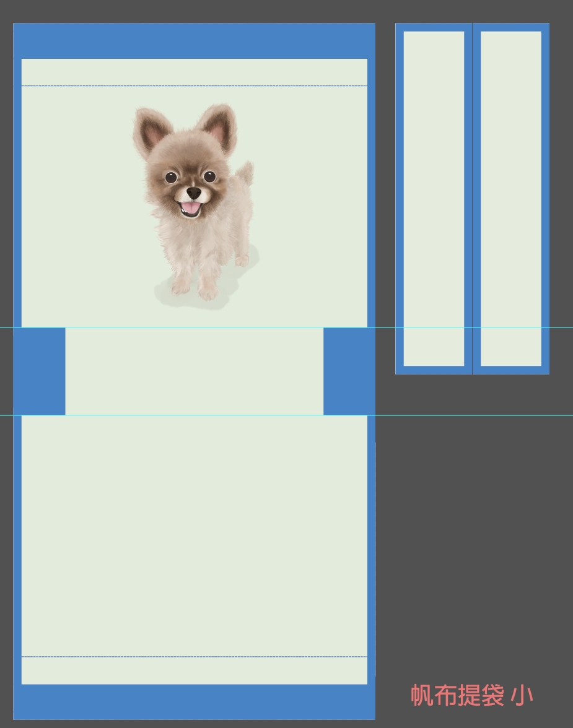
Task: Click the bottom blue band of bag template
Action: point(194,702)
